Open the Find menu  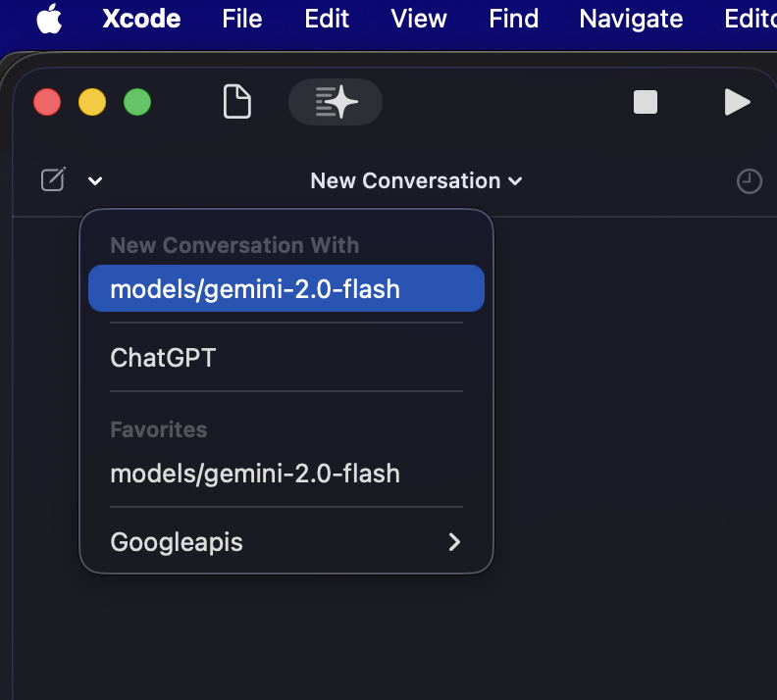(513, 19)
